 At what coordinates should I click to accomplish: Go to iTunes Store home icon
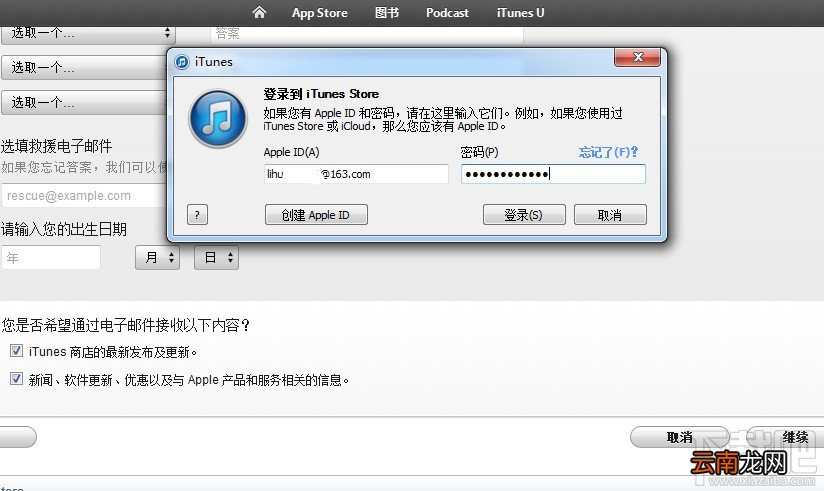point(259,12)
